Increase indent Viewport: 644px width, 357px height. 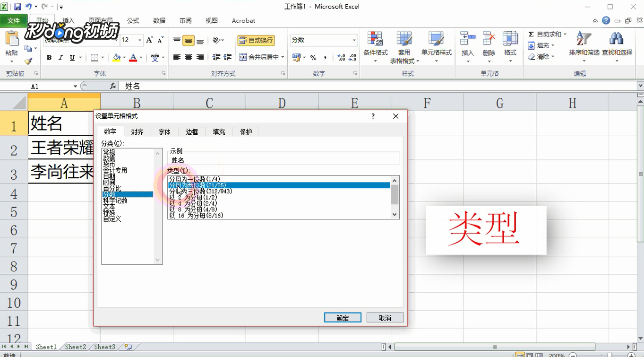(228, 57)
